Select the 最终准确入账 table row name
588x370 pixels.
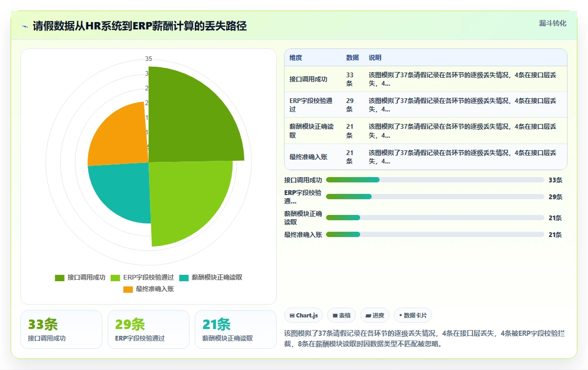point(308,157)
